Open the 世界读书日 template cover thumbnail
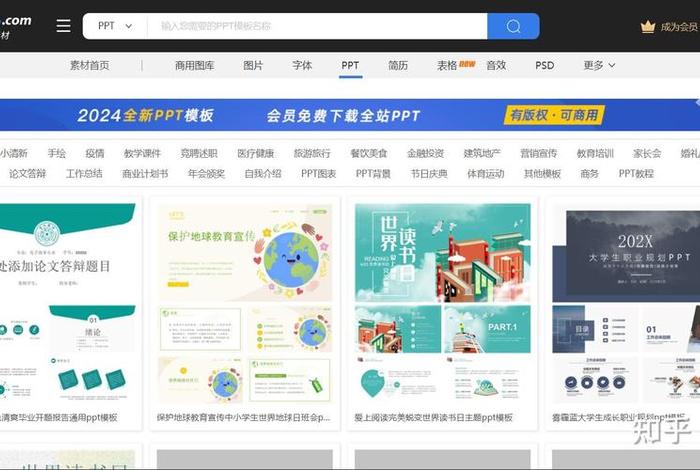Viewport: 700px width, 470px height. pos(443,253)
